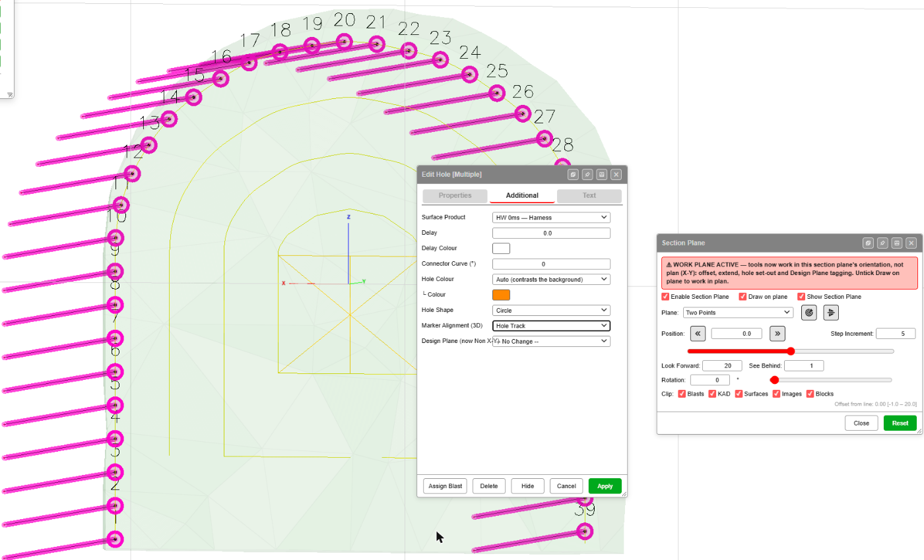This screenshot has width=924, height=560.
Task: Switch to the Text tab
Action: [x=589, y=195]
